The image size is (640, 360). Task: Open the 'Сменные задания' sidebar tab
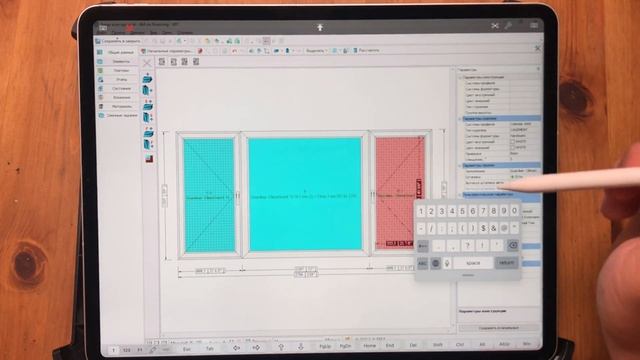coord(117,116)
